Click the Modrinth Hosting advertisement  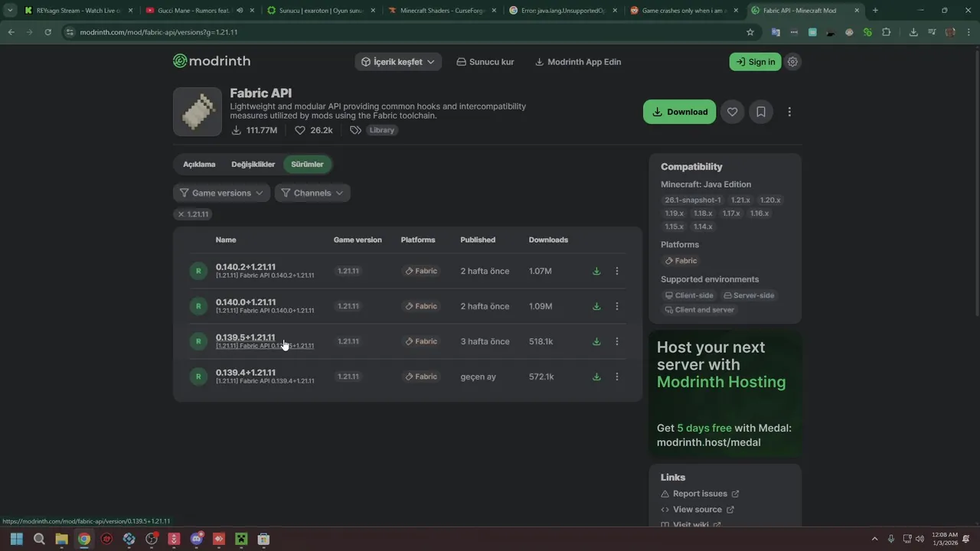coord(724,393)
